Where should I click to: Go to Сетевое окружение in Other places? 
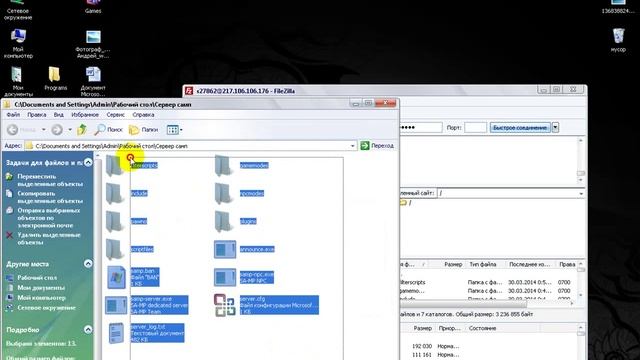coord(46,307)
